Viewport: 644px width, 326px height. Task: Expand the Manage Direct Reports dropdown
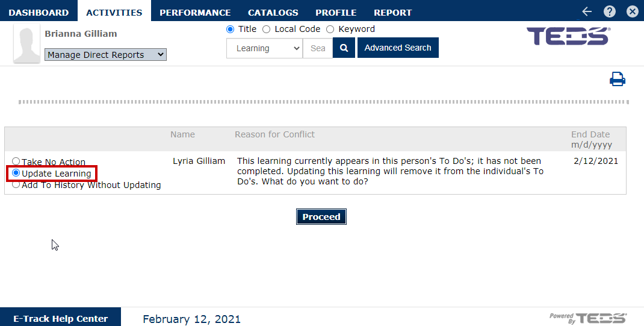tap(105, 55)
